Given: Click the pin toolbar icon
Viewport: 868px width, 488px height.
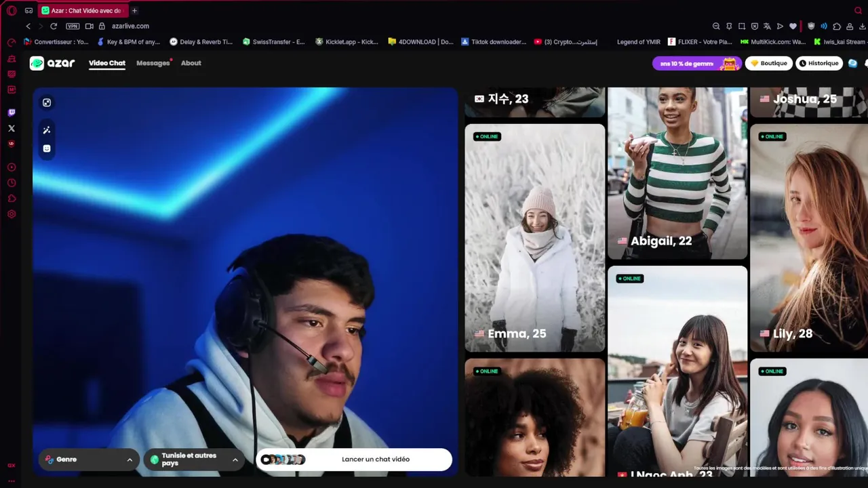Looking at the screenshot, I should [x=729, y=26].
